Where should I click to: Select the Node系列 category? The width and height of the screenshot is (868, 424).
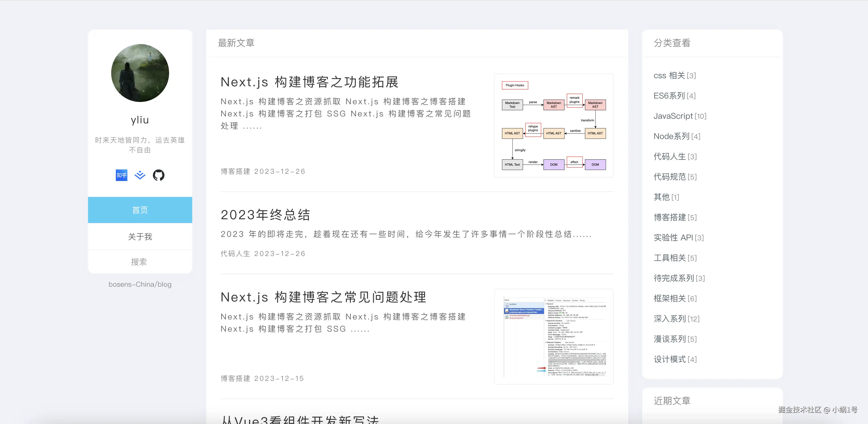click(677, 136)
